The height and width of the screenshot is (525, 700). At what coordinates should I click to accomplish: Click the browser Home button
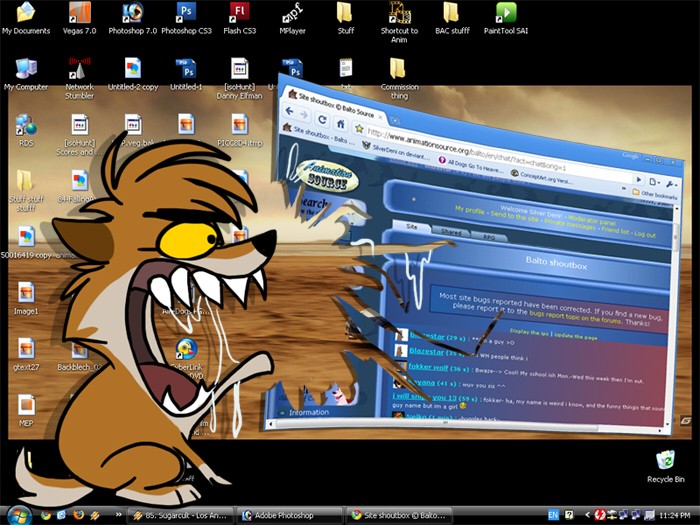click(340, 124)
